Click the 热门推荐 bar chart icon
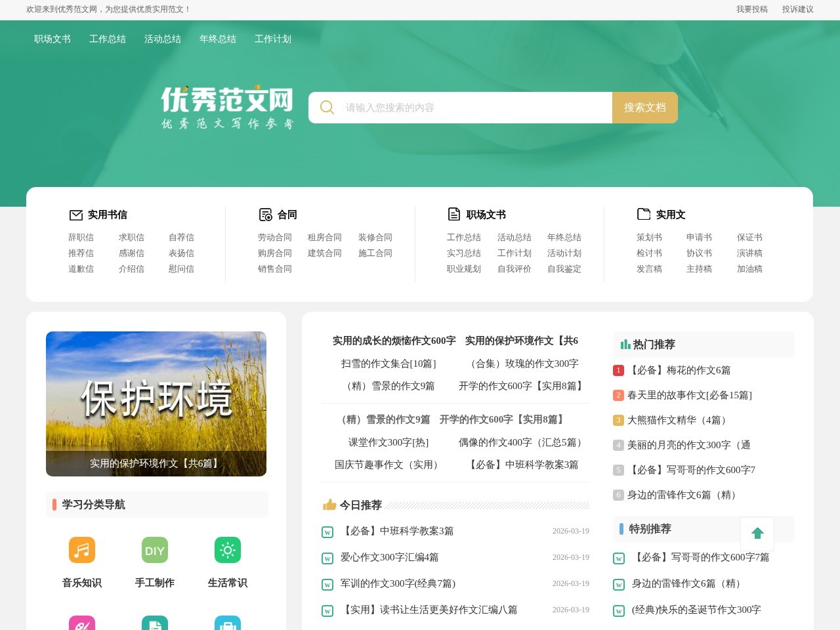 click(624, 344)
